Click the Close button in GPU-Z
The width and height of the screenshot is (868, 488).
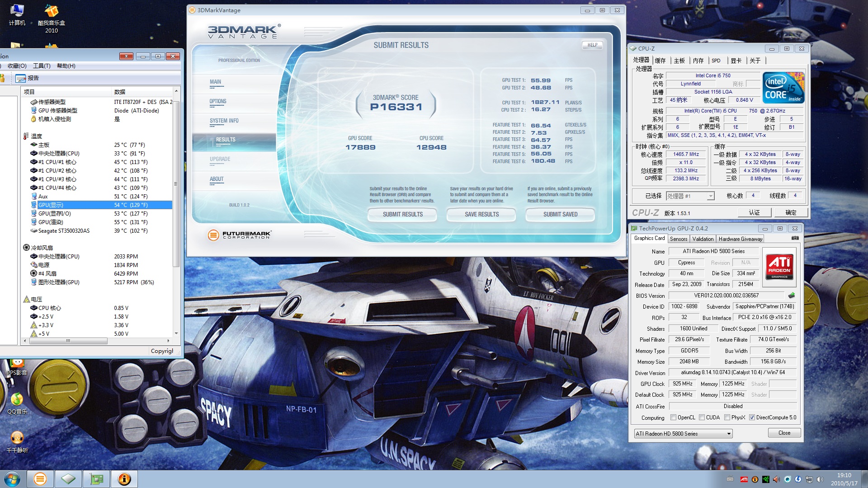(x=784, y=433)
